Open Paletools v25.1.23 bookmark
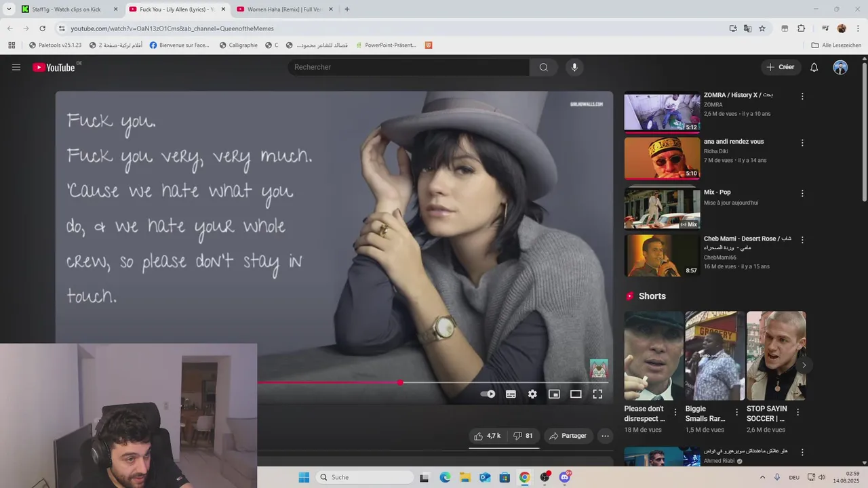 click(55, 45)
